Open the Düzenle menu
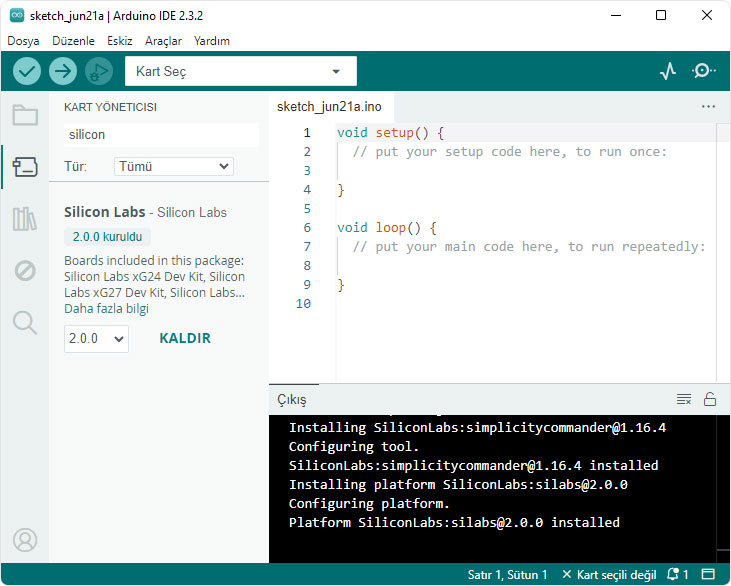The image size is (731, 586). click(73, 41)
